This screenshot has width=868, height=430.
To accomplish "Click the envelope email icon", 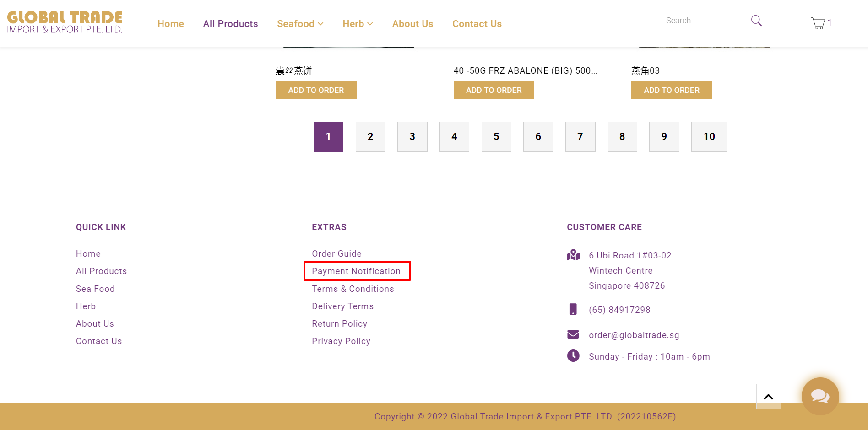I will click(x=573, y=334).
